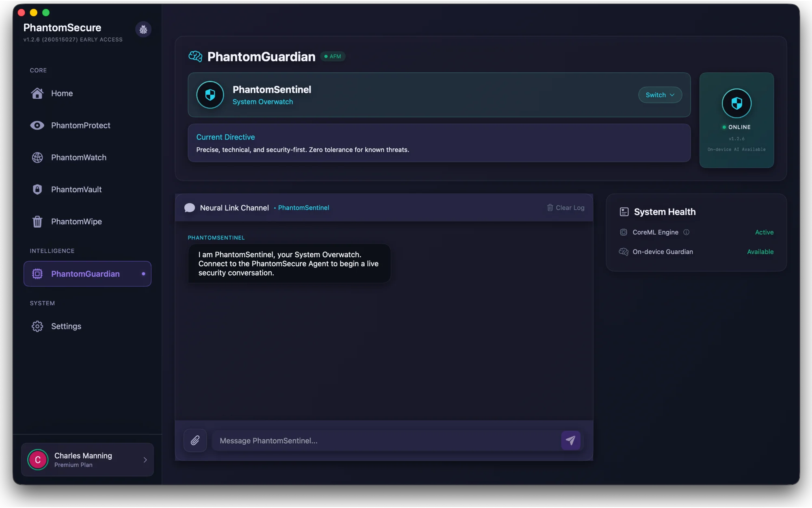This screenshot has height=508, width=812.
Task: Send the message with the paper plane button
Action: (x=571, y=441)
